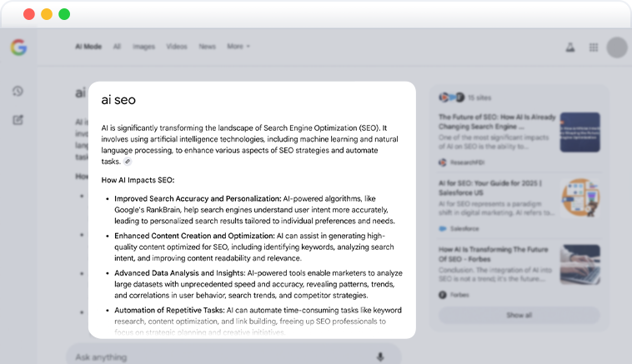This screenshot has height=364, width=632.
Task: Switch to the AI Mode tab
Action: (x=88, y=47)
